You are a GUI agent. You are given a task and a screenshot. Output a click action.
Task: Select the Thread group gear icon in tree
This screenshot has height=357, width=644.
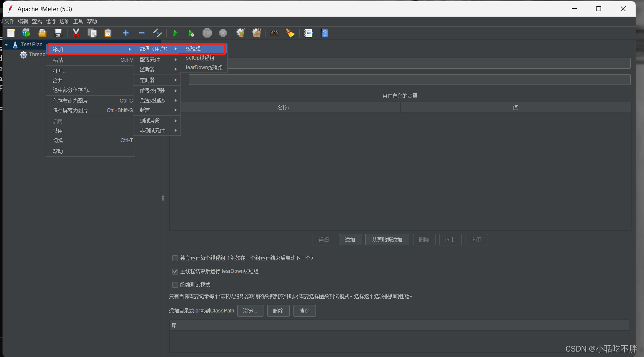[x=23, y=55]
